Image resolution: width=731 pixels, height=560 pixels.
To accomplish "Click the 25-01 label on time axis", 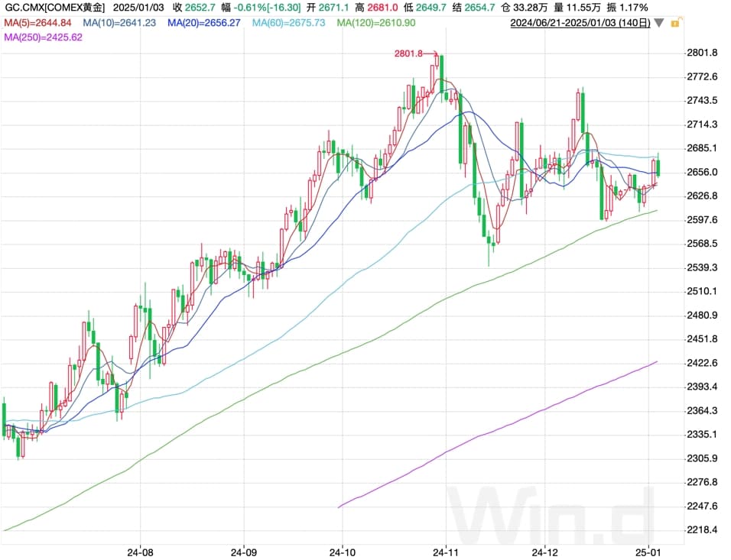I will point(648,551).
